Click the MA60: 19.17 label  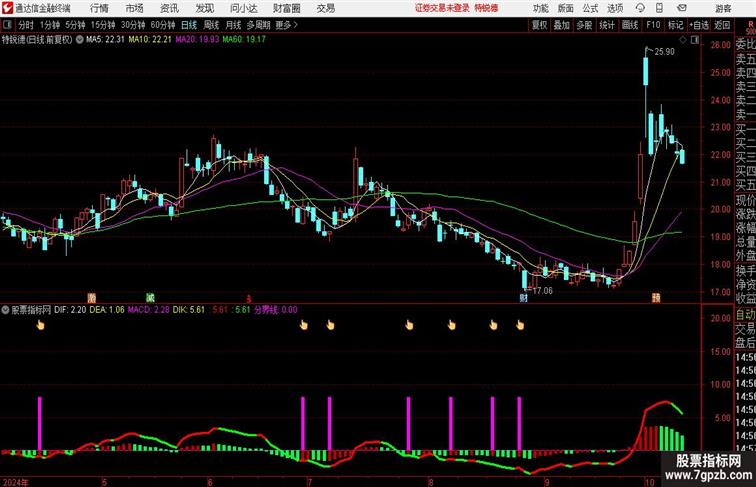click(244, 40)
